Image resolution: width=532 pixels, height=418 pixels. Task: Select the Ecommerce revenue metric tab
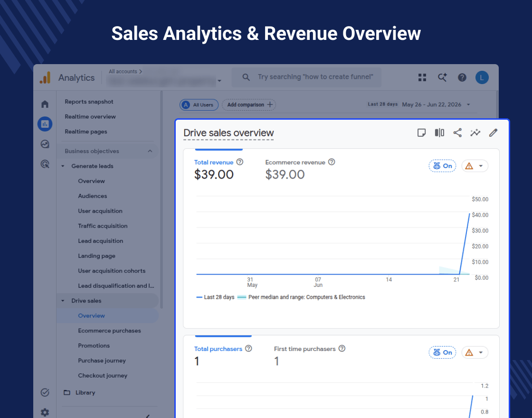[300, 169]
